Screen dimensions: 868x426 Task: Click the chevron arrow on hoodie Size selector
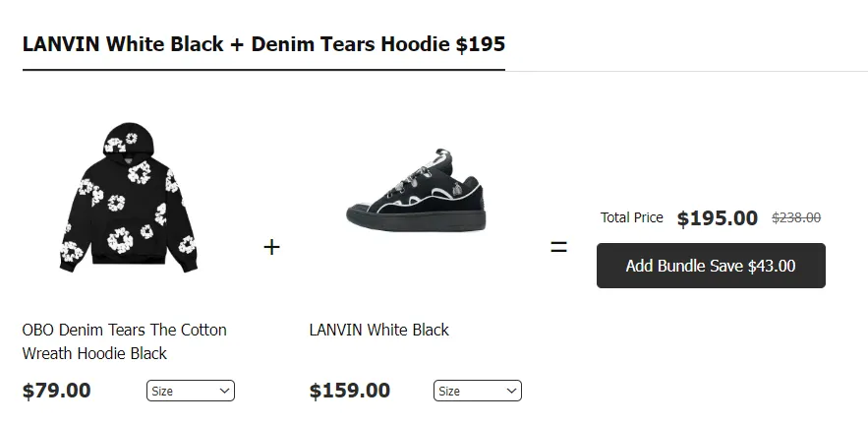coord(225,392)
